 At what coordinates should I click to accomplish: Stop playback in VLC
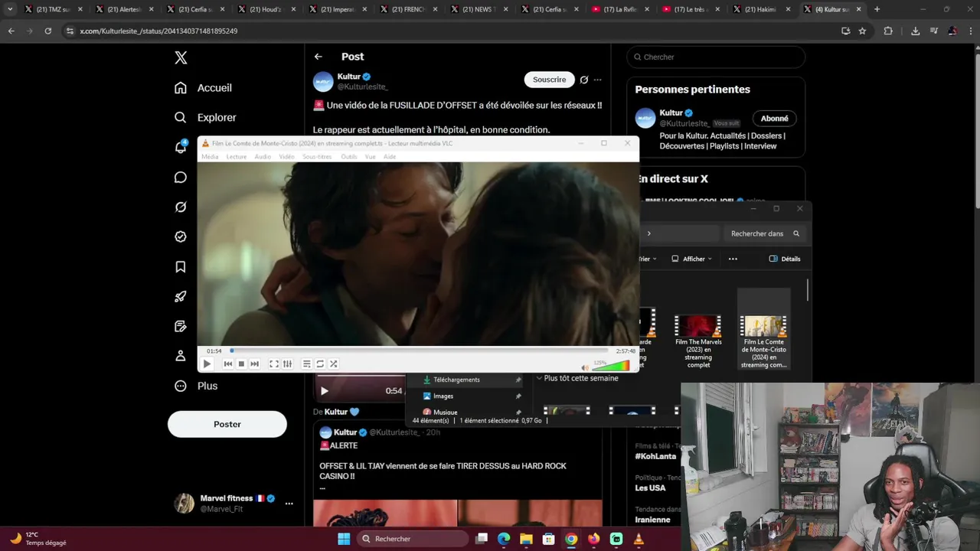(x=241, y=364)
